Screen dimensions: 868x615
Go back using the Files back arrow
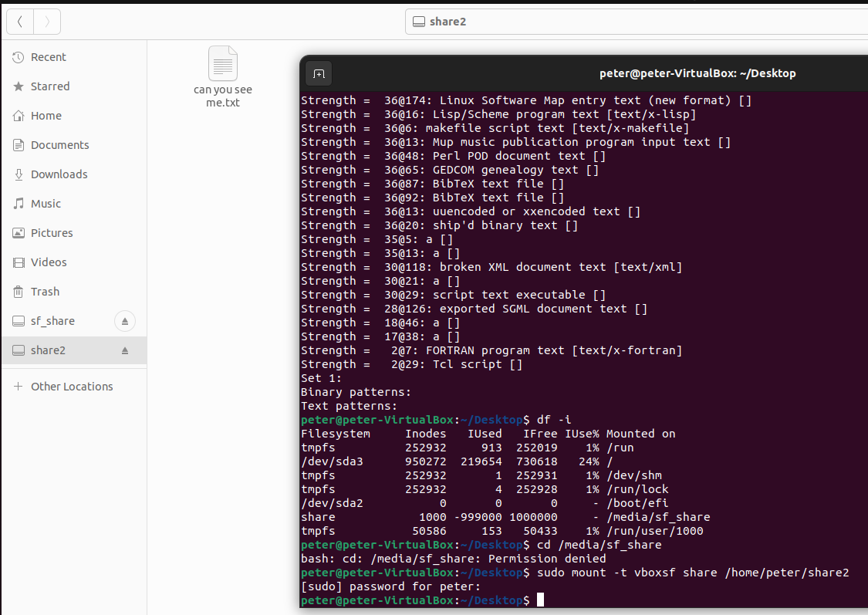tap(20, 22)
